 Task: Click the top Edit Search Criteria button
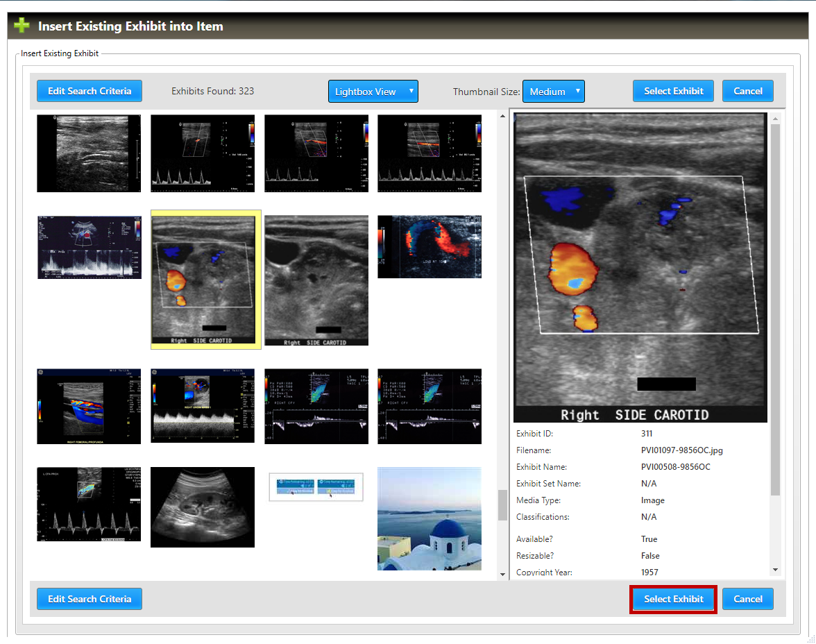(90, 91)
